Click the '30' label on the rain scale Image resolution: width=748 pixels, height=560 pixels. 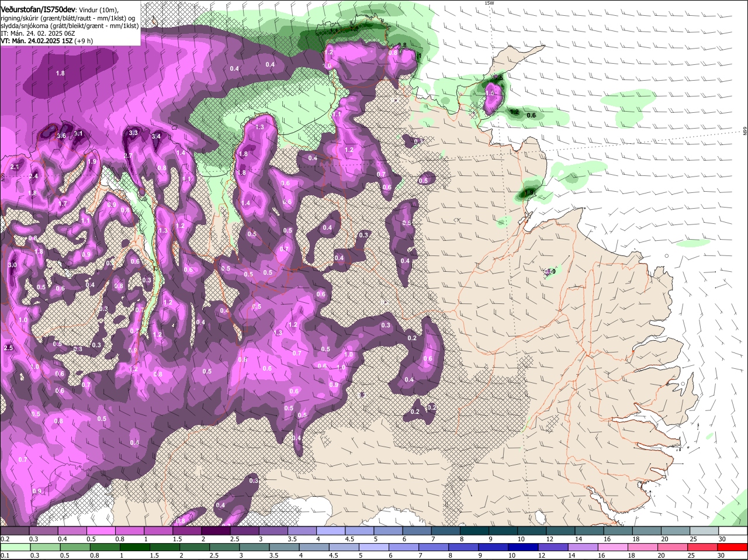pyautogui.click(x=722, y=555)
